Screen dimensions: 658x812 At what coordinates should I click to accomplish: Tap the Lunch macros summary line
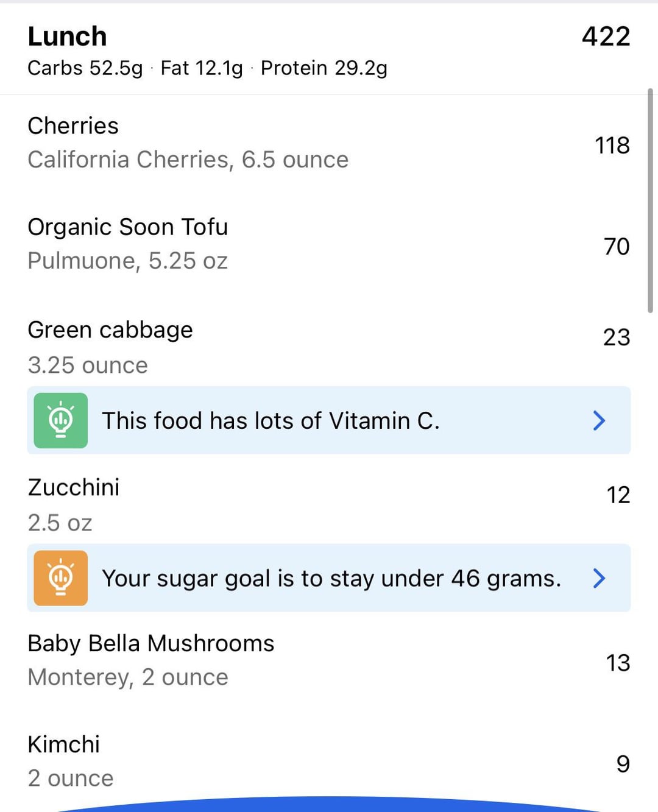207,68
